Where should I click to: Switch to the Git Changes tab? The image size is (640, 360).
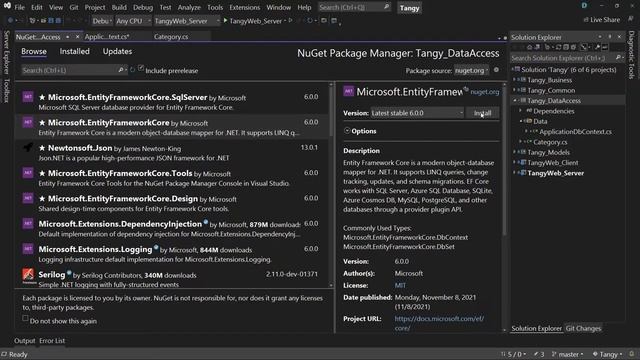pyautogui.click(x=583, y=328)
